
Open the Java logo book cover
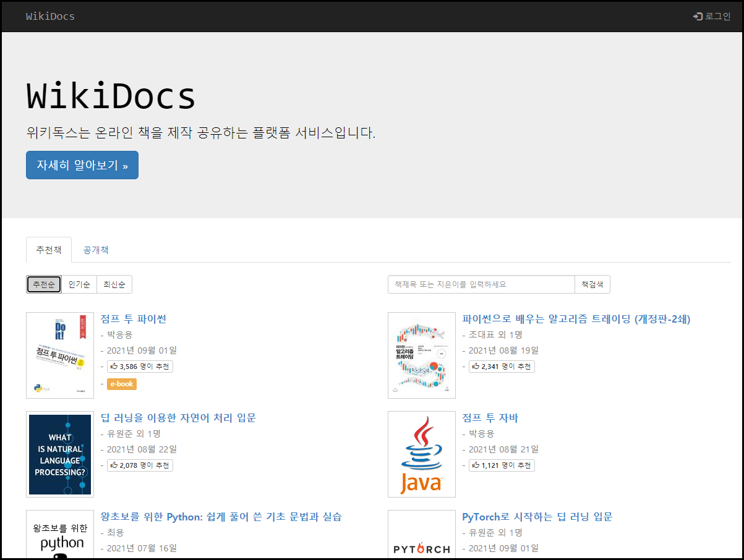(x=422, y=454)
